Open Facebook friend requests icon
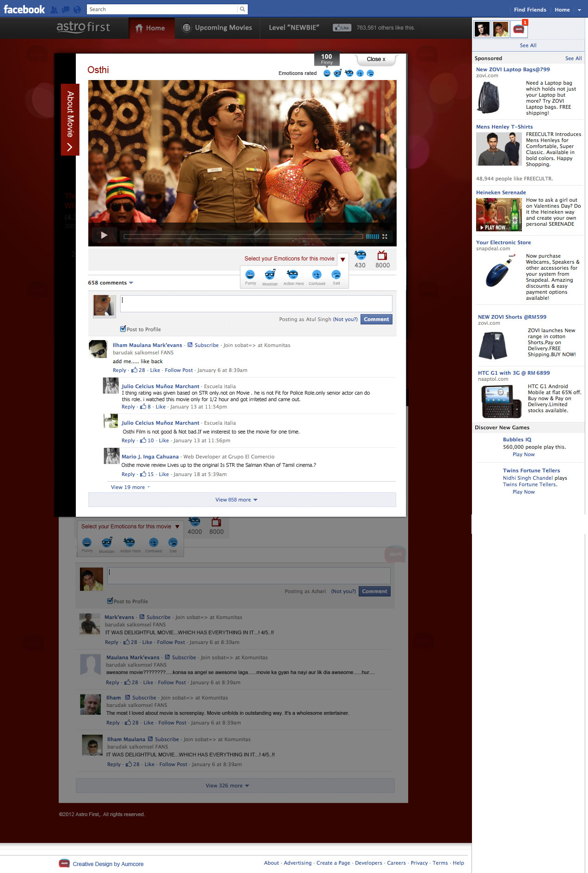Screen dimensions: 588x873 (54, 9)
